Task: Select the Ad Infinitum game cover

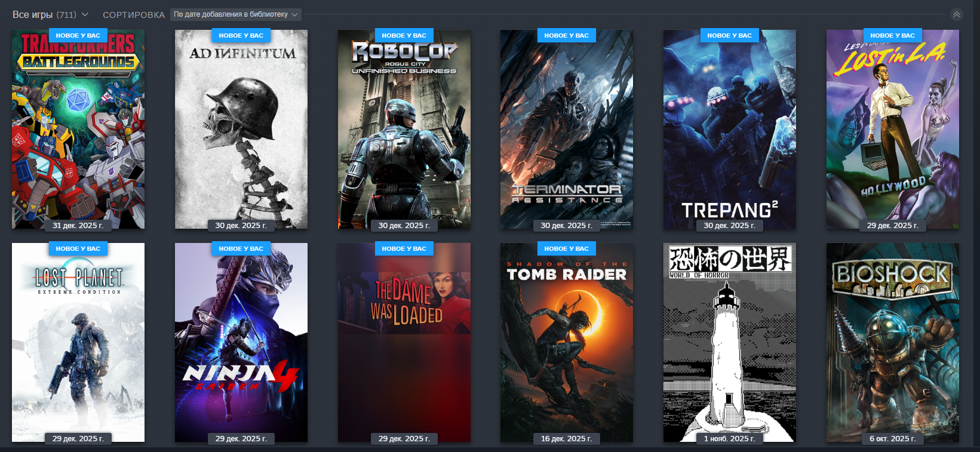Action: point(241,130)
